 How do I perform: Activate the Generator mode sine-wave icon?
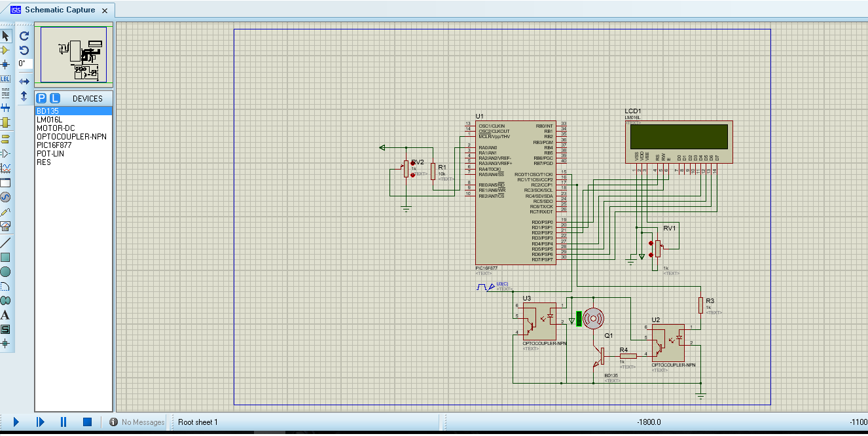5,197
